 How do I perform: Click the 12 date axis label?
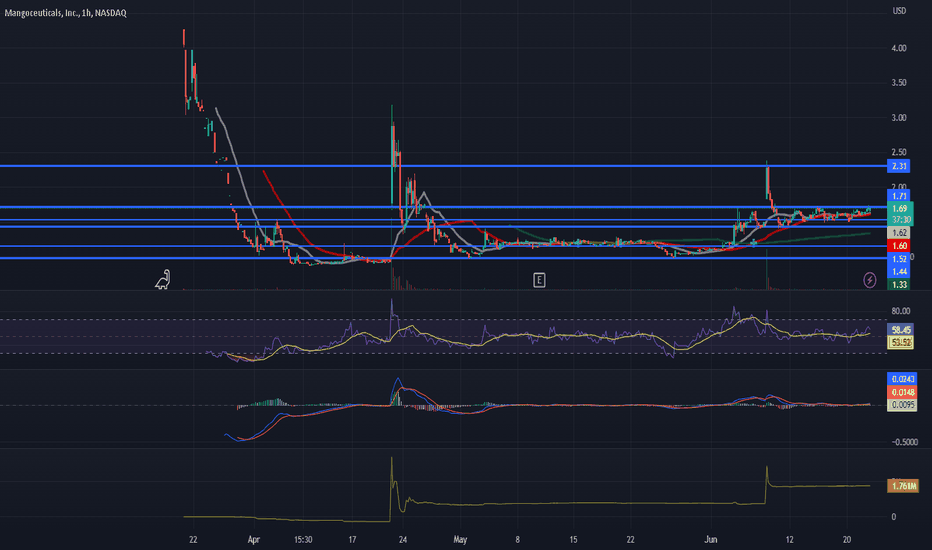coord(789,540)
